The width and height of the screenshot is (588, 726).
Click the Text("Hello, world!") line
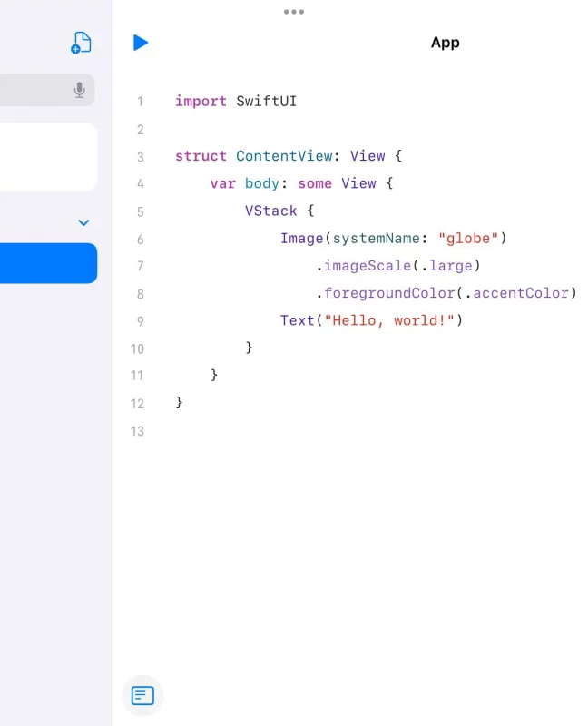(x=371, y=320)
